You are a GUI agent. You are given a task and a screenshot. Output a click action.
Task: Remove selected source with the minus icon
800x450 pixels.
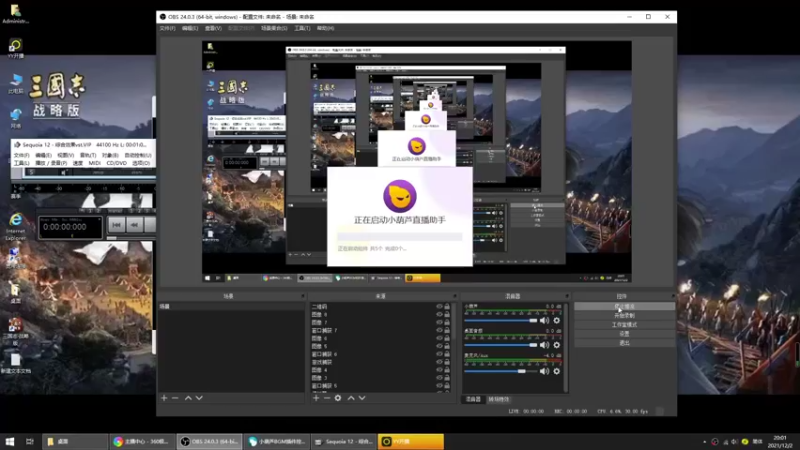tap(327, 398)
